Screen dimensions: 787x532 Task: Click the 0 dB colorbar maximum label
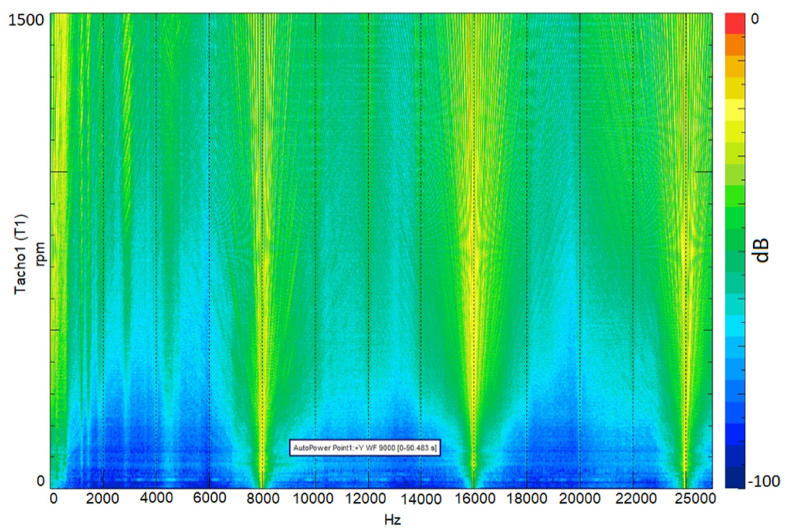755,19
